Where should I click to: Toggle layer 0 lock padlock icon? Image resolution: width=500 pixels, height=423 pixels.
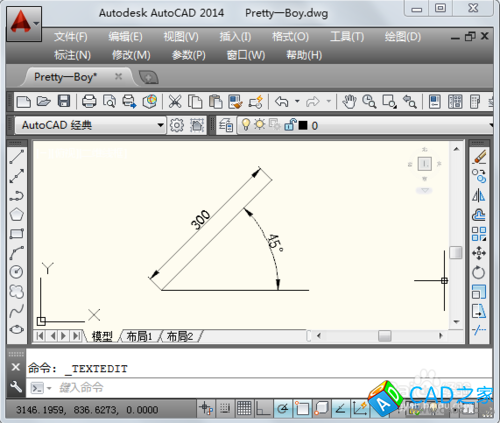click(x=290, y=125)
